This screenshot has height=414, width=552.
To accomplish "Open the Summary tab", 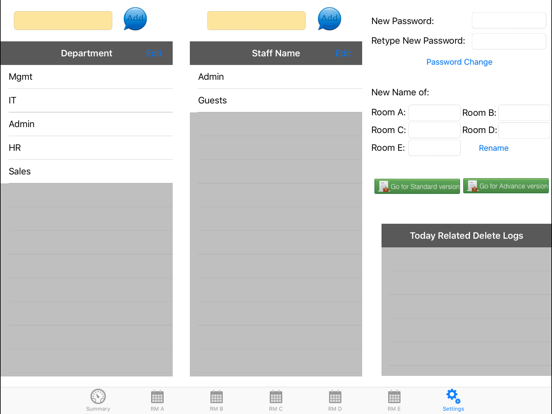I will click(98, 400).
